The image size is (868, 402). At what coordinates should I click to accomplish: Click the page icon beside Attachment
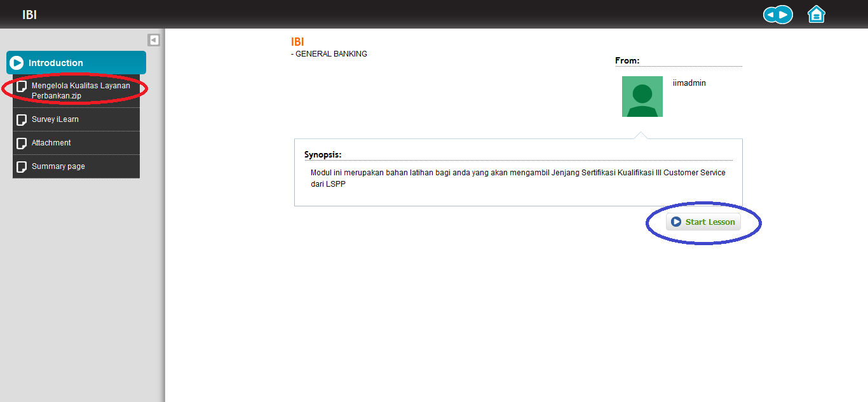(x=22, y=143)
